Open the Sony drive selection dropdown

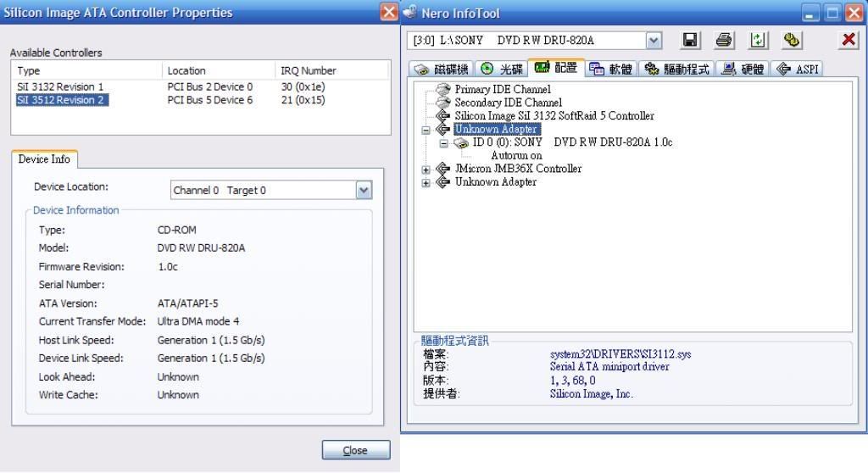coord(654,41)
